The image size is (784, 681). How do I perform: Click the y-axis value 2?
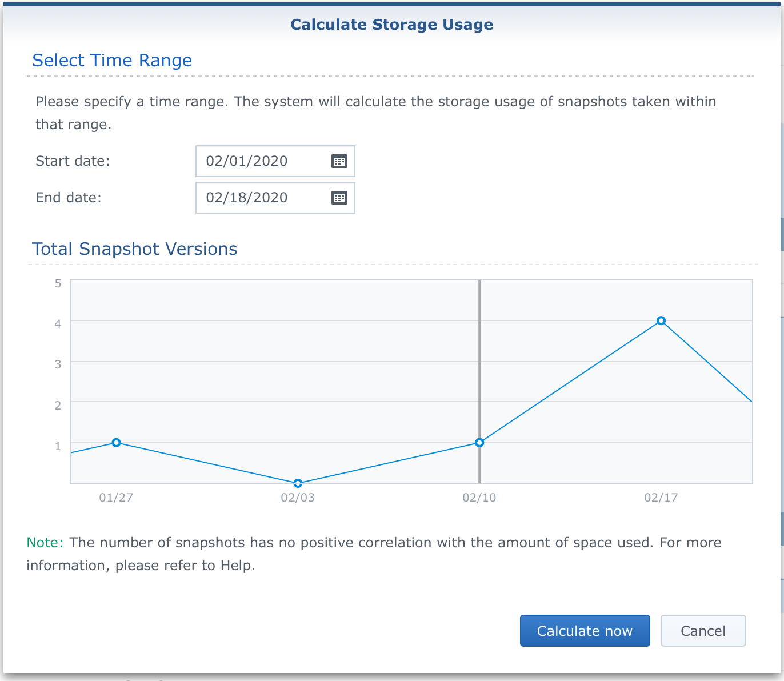tap(58, 405)
